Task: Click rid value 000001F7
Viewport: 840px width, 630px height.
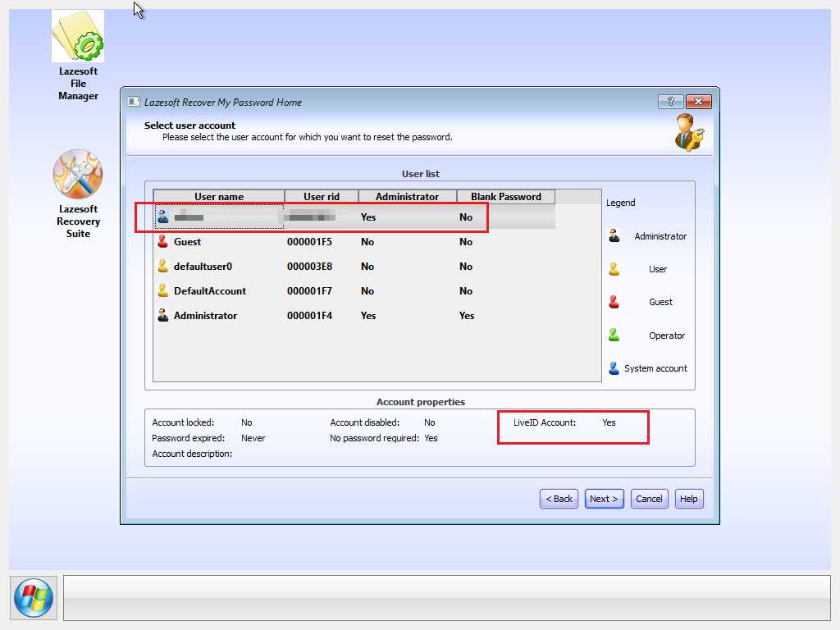Action: (x=309, y=291)
